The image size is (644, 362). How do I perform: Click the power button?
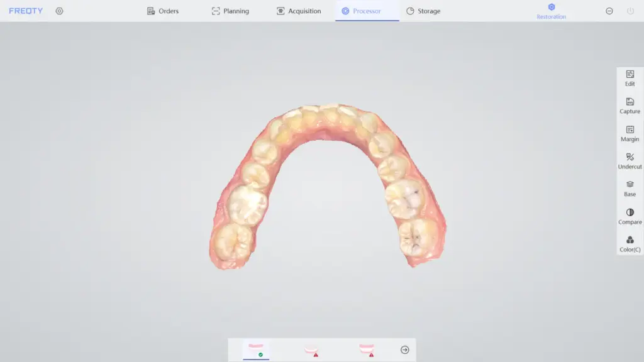click(630, 11)
